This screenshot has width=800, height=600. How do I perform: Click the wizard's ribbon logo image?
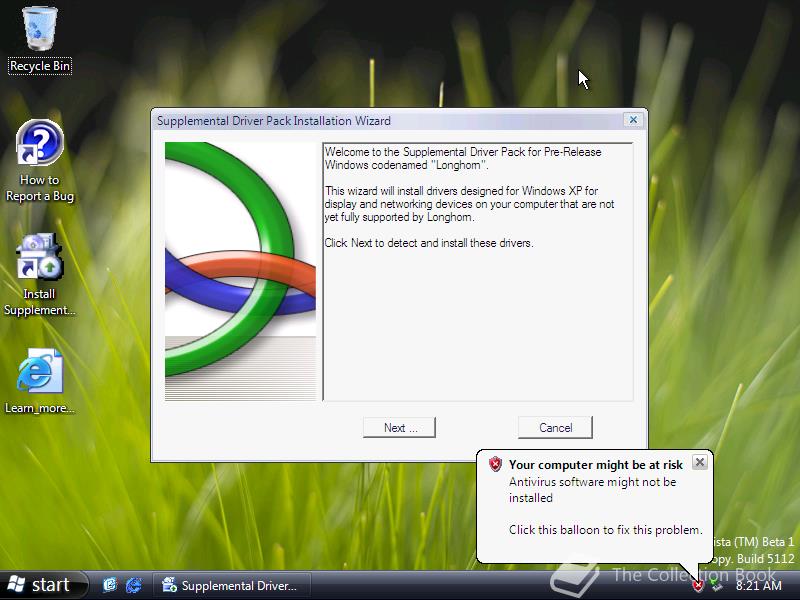coord(240,271)
